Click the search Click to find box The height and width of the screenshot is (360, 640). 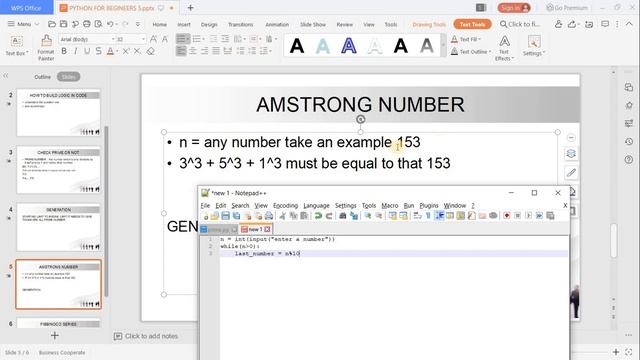[x=520, y=24]
